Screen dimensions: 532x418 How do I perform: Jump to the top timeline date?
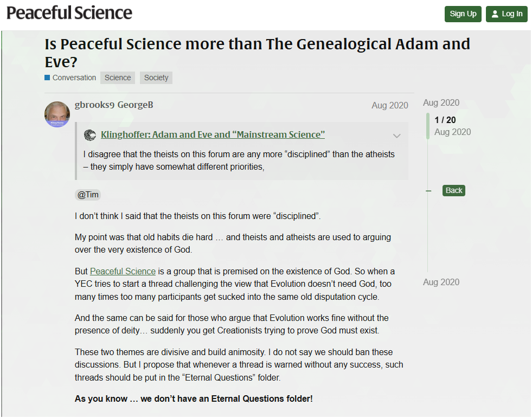(441, 102)
